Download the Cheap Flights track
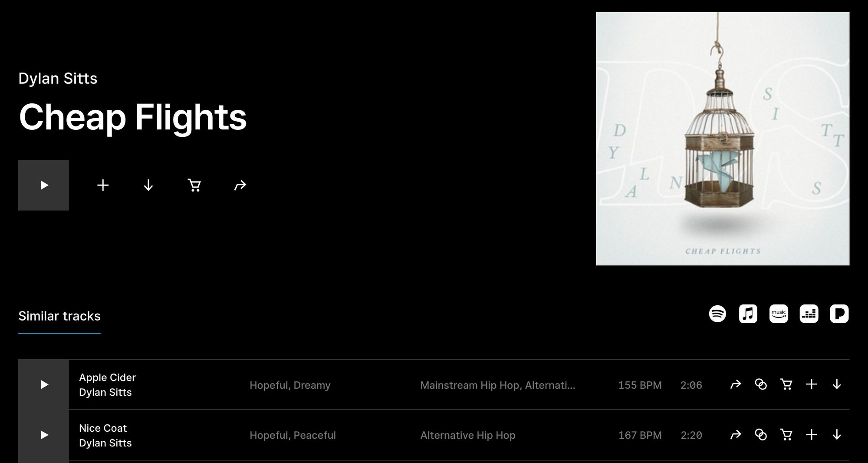Screen dimensions: 868x463 coord(148,185)
